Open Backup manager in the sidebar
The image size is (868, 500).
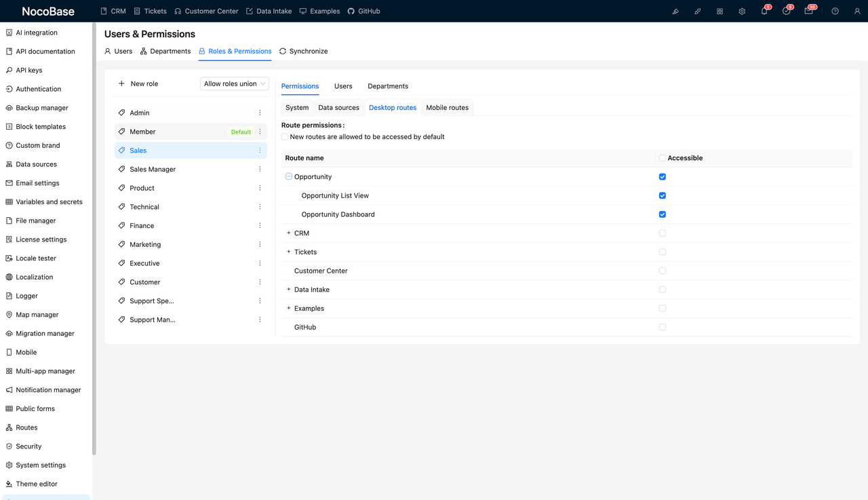click(x=42, y=108)
